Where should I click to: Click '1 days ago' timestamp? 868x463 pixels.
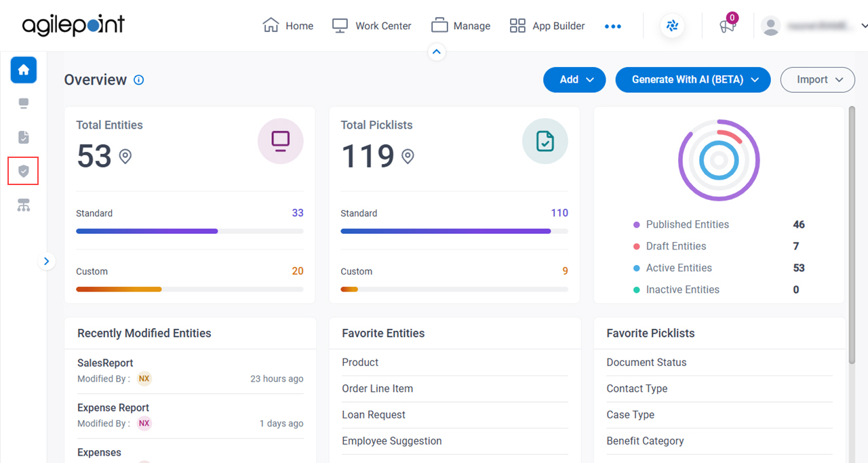[x=281, y=424]
